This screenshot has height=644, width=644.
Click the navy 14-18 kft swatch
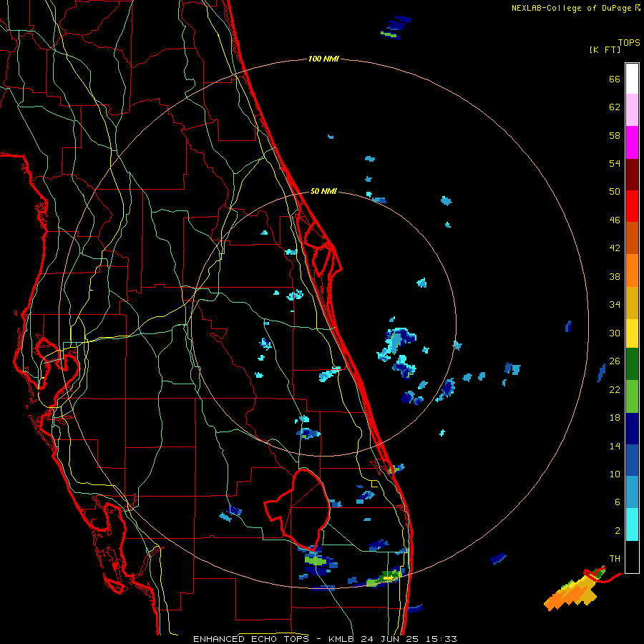[632, 429]
